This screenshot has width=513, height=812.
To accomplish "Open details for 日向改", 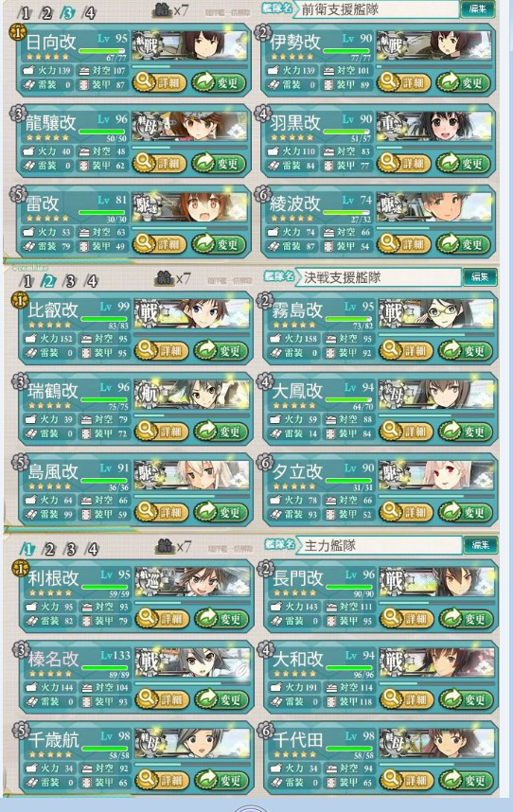I will click(159, 82).
